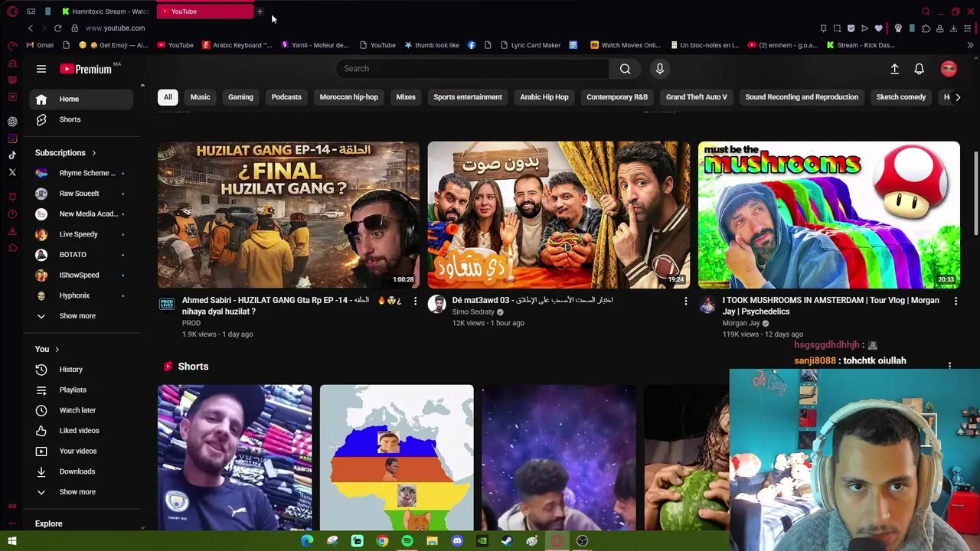Click the YouTube search input field
This screenshot has width=980, height=551.
pos(472,69)
